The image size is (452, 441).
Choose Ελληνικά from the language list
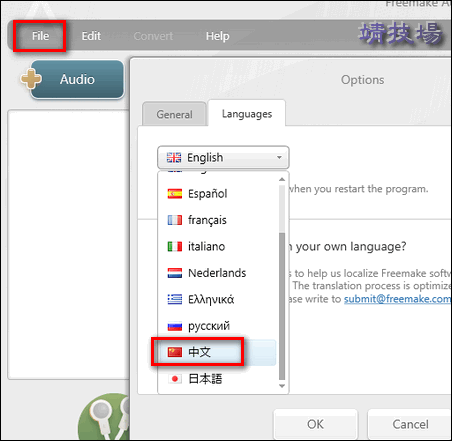point(217,299)
